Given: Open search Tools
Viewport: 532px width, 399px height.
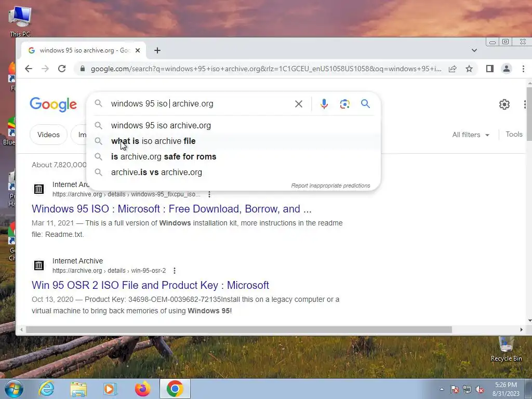Looking at the screenshot, I should point(514,135).
